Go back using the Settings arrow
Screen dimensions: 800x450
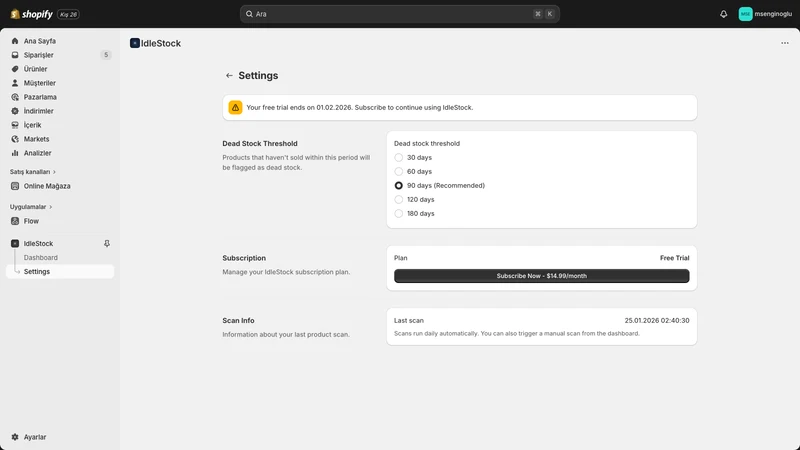pos(229,76)
